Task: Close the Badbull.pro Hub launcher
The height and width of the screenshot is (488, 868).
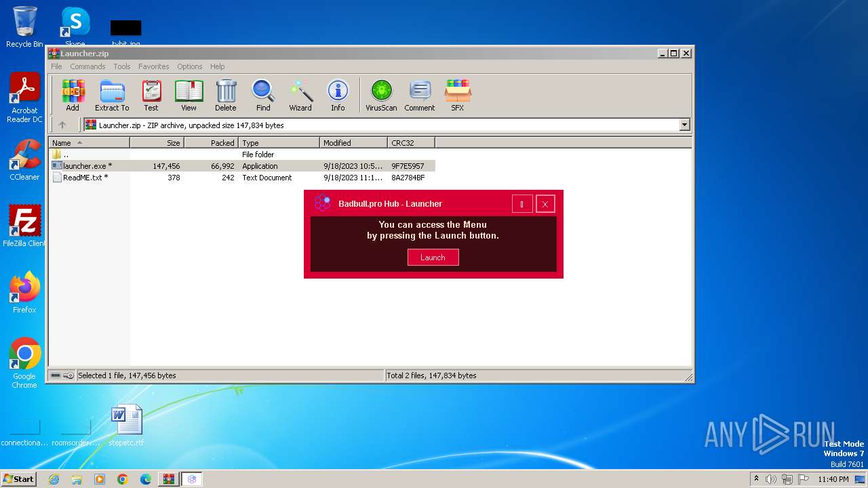Action: [545, 204]
